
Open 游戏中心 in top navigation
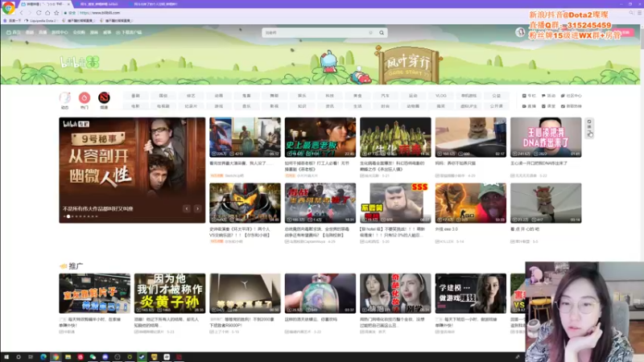coord(60,32)
